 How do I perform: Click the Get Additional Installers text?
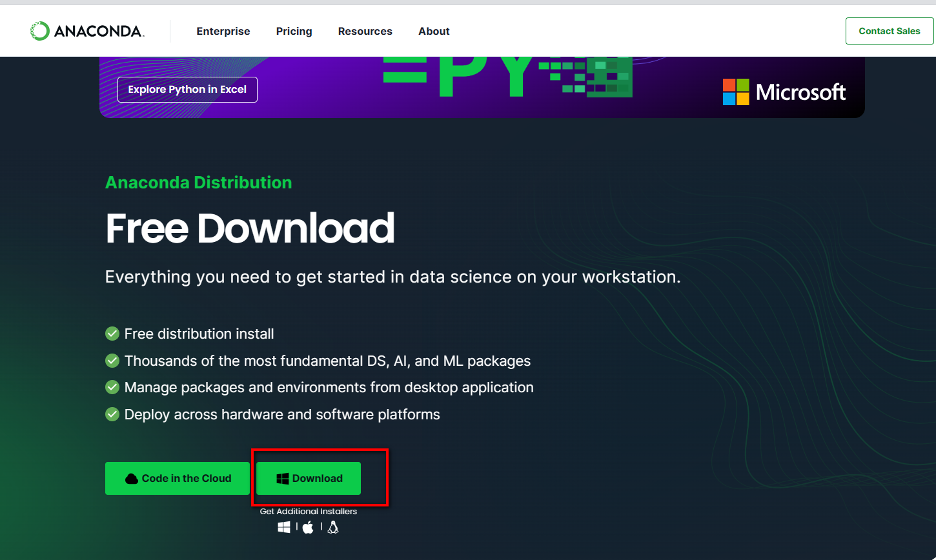point(309,512)
